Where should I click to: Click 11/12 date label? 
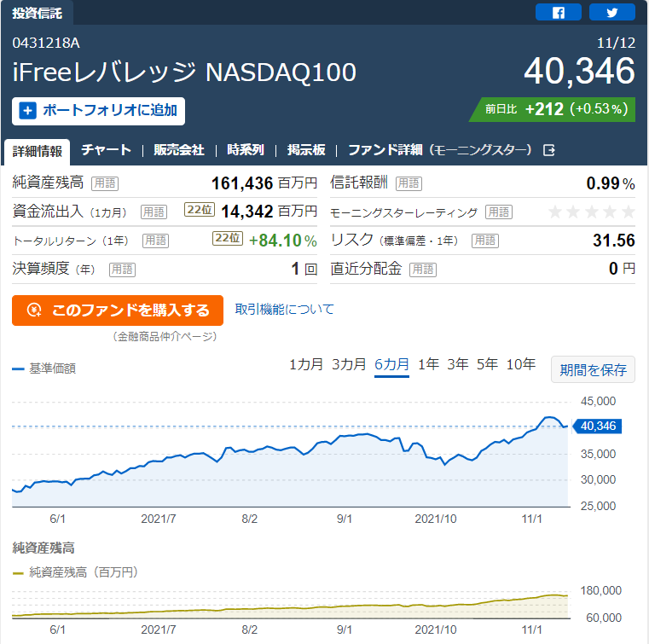point(616,43)
